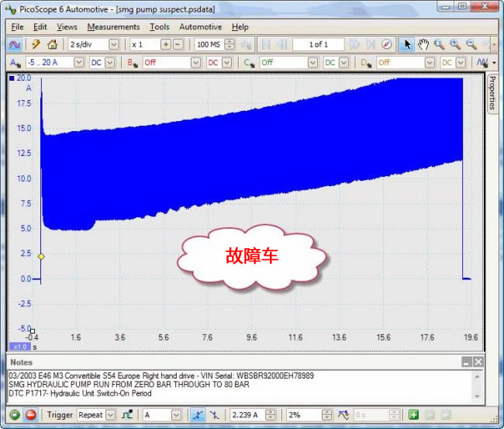Select the hand pan tool
The width and height of the screenshot is (504, 429).
click(x=423, y=44)
